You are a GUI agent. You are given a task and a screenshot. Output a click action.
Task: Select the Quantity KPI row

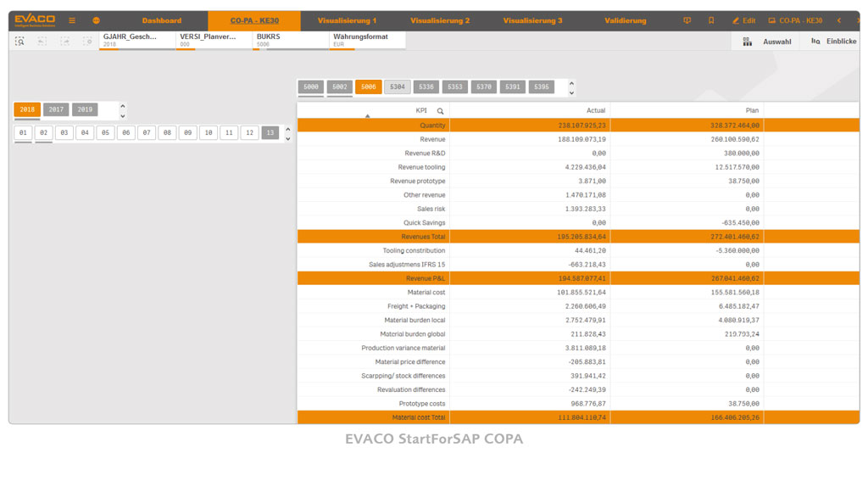[x=578, y=126]
